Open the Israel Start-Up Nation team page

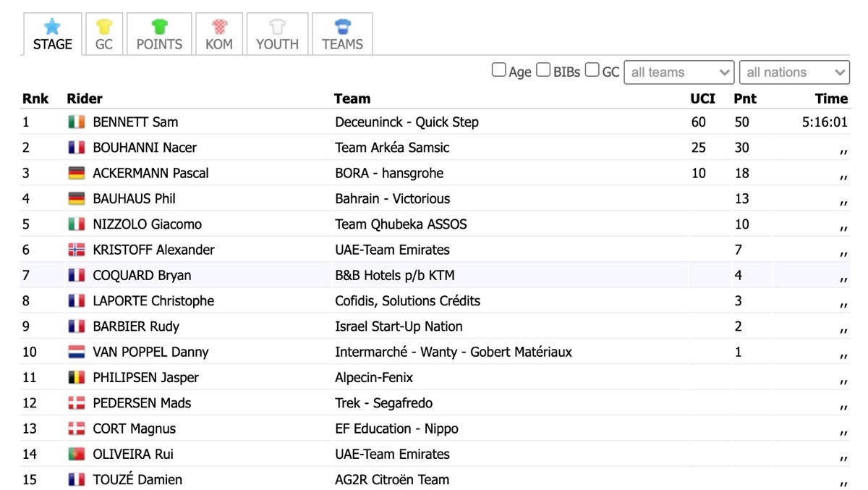399,326
